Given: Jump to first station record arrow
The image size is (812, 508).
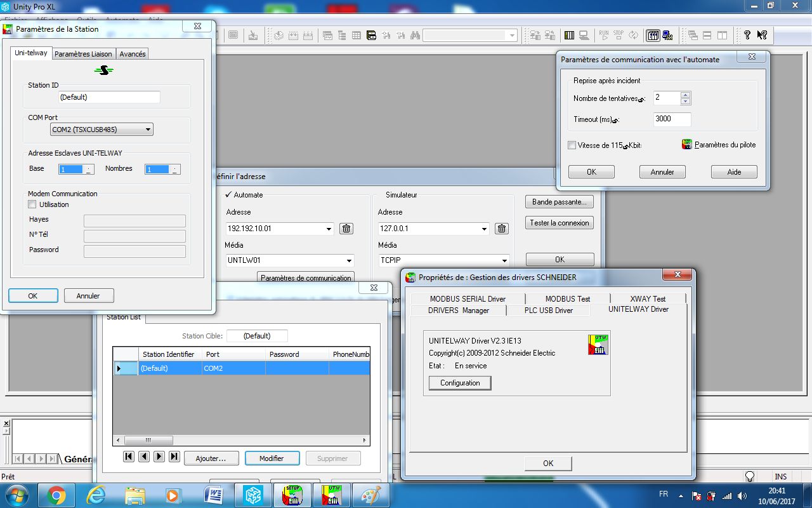Looking at the screenshot, I should coord(129,457).
